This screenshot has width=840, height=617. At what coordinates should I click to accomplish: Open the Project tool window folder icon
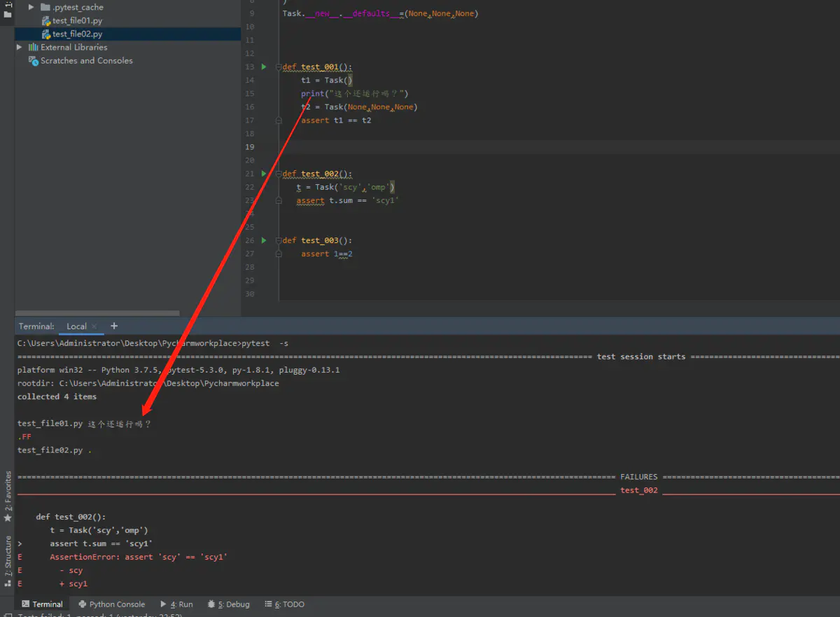tap(8, 13)
